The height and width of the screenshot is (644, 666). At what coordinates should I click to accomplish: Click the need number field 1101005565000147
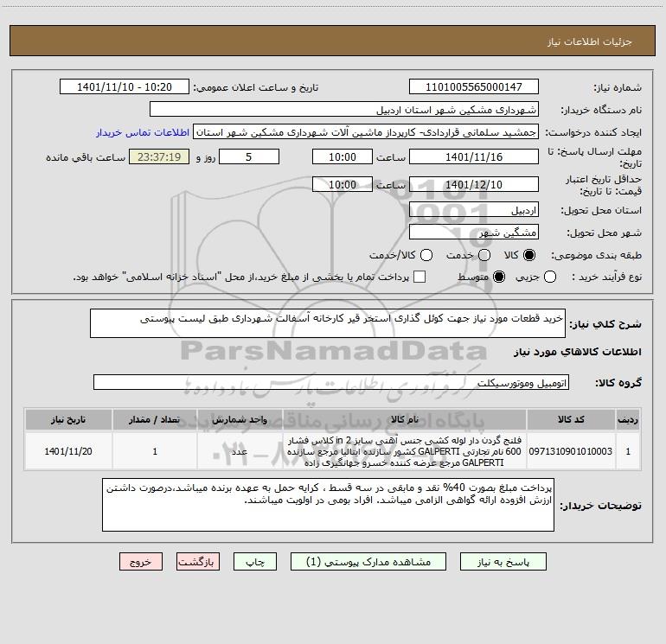[474, 86]
